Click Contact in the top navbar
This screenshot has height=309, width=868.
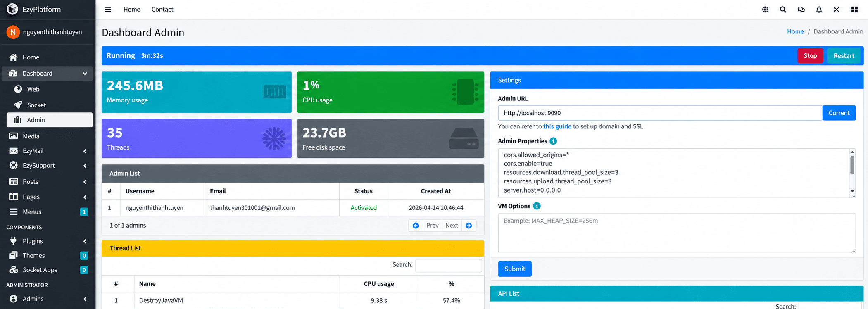pos(162,10)
